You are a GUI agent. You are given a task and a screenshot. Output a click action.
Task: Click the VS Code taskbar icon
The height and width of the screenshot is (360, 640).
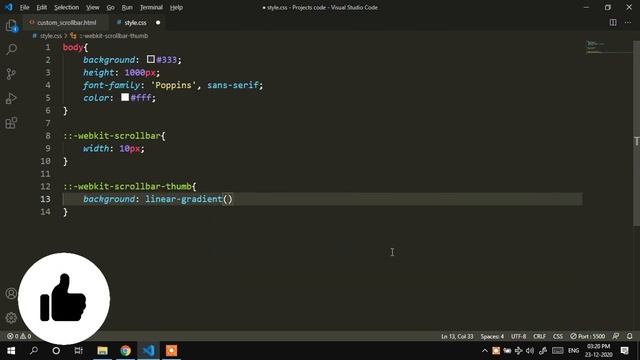[149, 351]
